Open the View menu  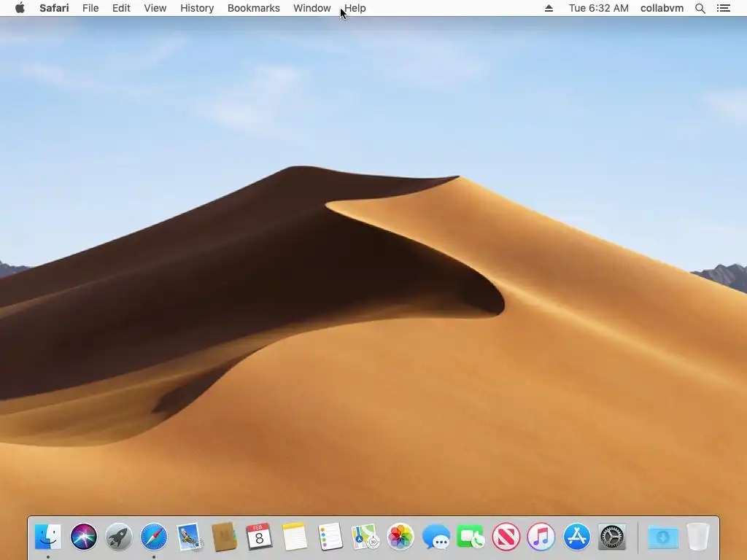155,8
